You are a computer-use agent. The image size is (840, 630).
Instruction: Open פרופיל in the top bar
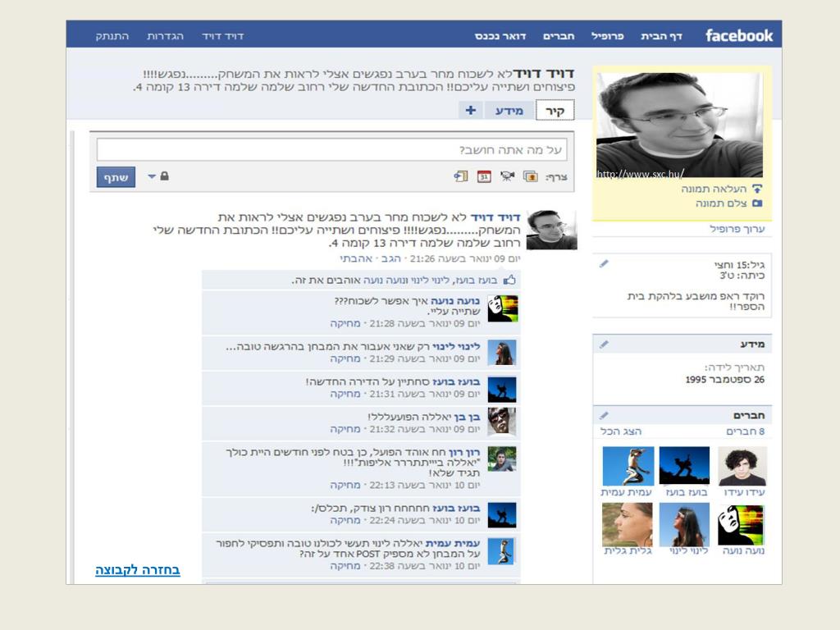click(608, 36)
